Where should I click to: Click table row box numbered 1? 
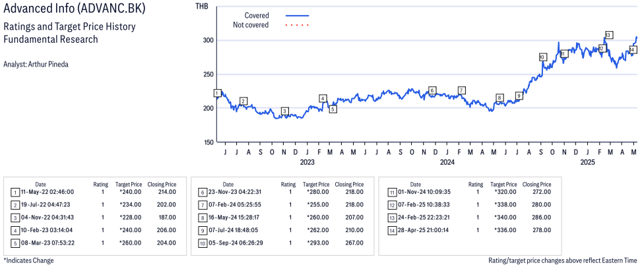click(x=15, y=192)
